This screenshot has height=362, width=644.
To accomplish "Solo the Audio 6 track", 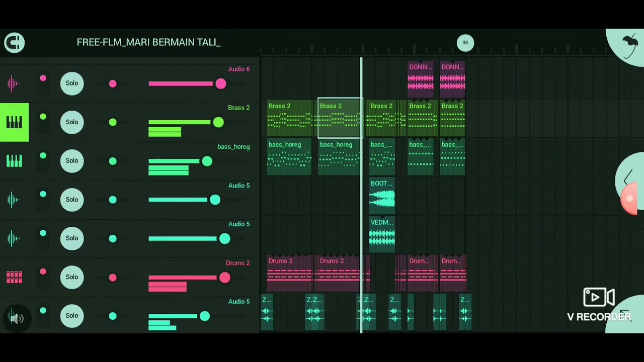I will (72, 83).
